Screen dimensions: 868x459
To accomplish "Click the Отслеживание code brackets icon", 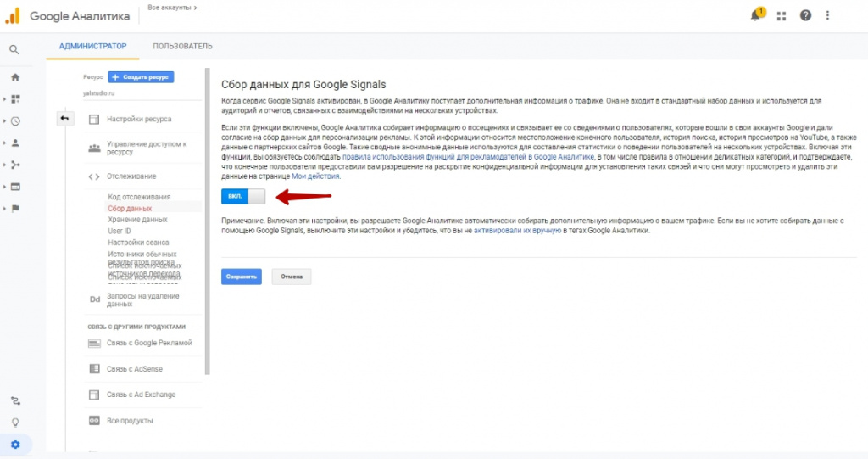I will [94, 176].
